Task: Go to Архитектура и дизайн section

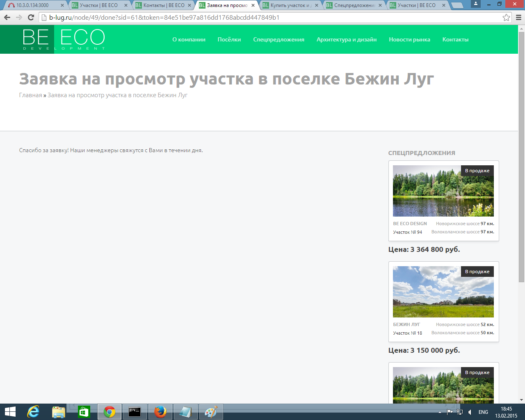Action: (346, 40)
